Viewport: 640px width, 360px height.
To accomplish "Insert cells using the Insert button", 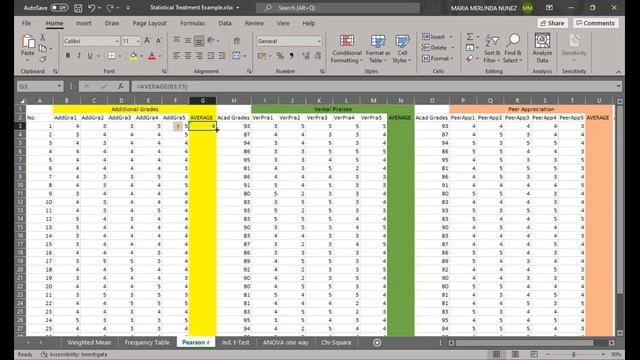I will click(x=434, y=37).
